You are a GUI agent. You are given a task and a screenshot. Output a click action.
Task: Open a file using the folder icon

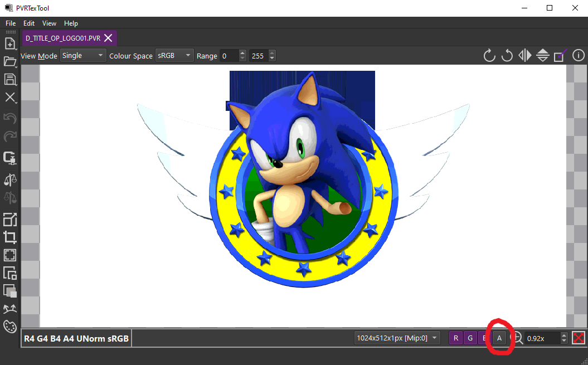(10, 61)
